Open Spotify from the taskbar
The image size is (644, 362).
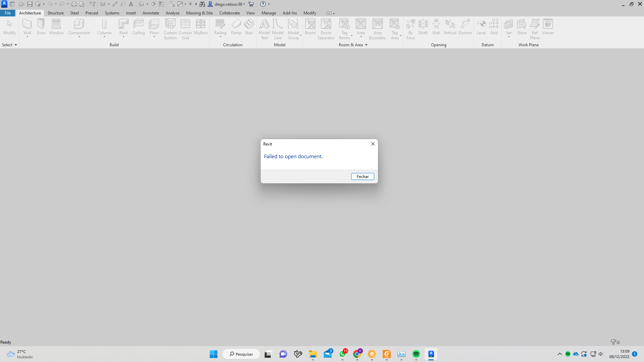pos(416,354)
